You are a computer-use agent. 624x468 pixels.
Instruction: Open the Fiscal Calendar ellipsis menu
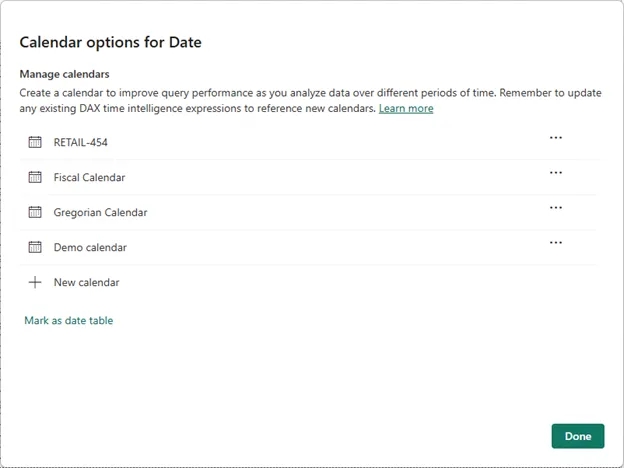click(556, 173)
